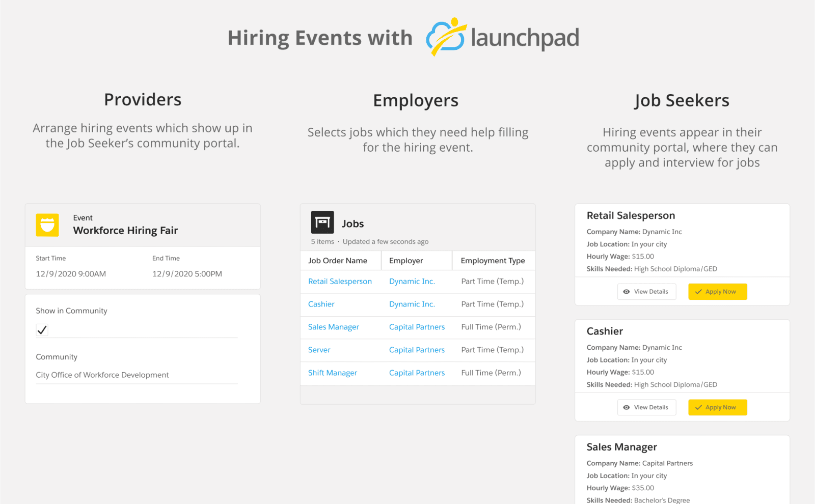Image resolution: width=815 pixels, height=504 pixels.
Task: Open the Sales Manager job link
Action: pyautogui.click(x=333, y=327)
